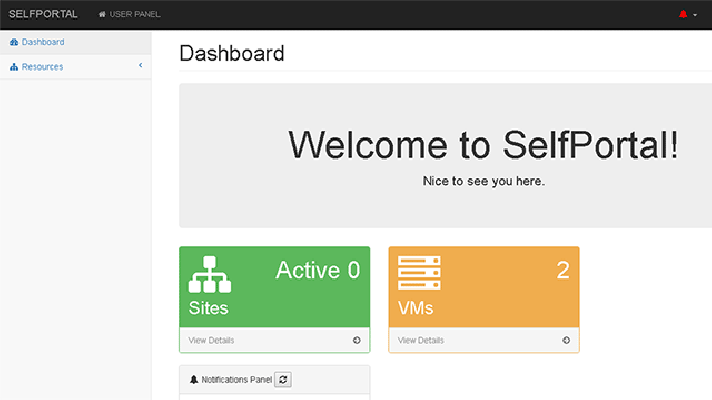Image resolution: width=712 pixels, height=400 pixels.
Task: Click the SELFPORTAL brand logo text
Action: 43,14
